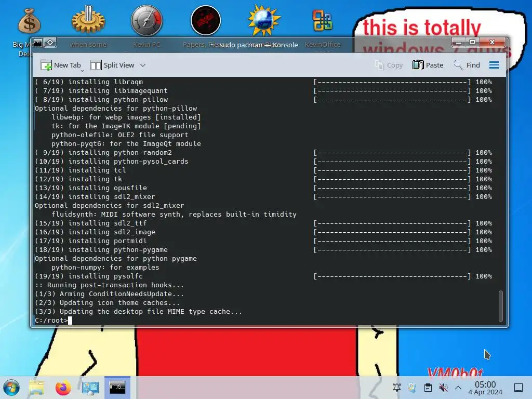Open the system settings taskbar icon
The width and height of the screenshot is (532, 399).
(x=90, y=388)
